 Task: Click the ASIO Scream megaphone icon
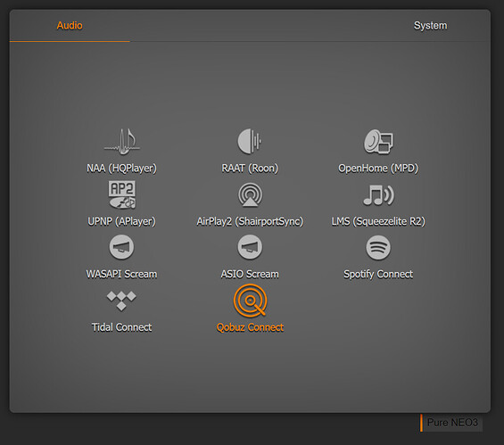pos(250,247)
